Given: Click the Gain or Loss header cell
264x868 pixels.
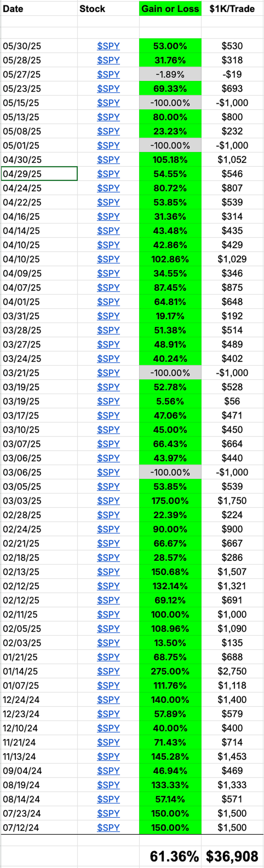Looking at the screenshot, I should coord(170,9).
